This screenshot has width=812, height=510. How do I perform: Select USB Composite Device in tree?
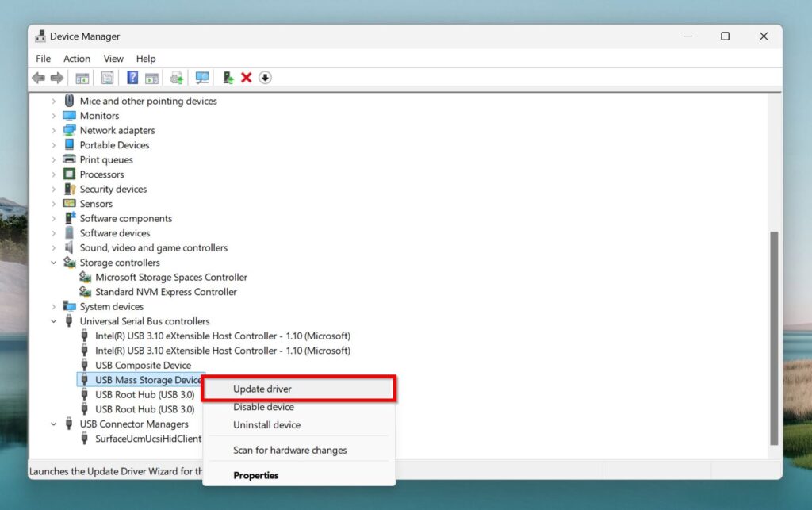[x=143, y=366]
